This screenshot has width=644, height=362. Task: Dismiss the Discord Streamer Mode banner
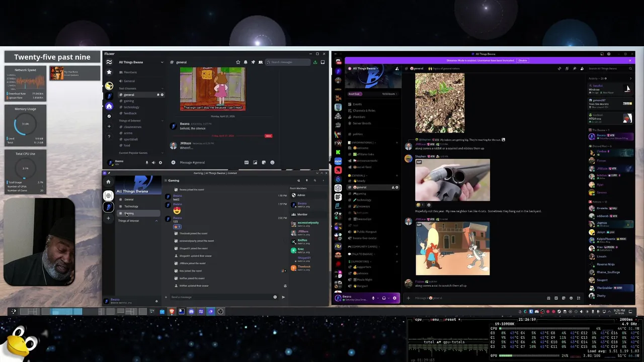(x=630, y=60)
